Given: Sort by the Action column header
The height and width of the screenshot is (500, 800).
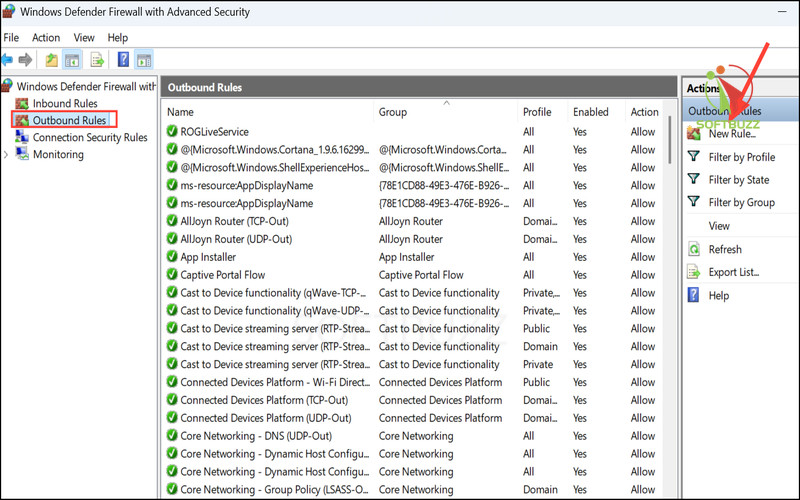Looking at the screenshot, I should (x=644, y=112).
